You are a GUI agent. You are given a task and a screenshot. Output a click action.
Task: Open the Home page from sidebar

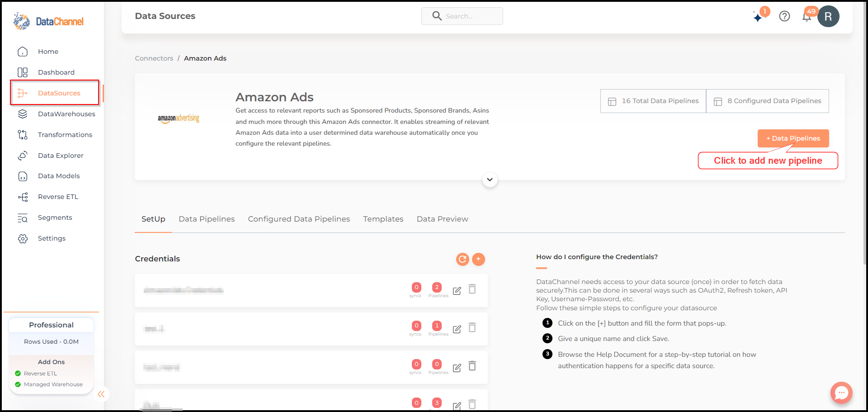pos(48,52)
